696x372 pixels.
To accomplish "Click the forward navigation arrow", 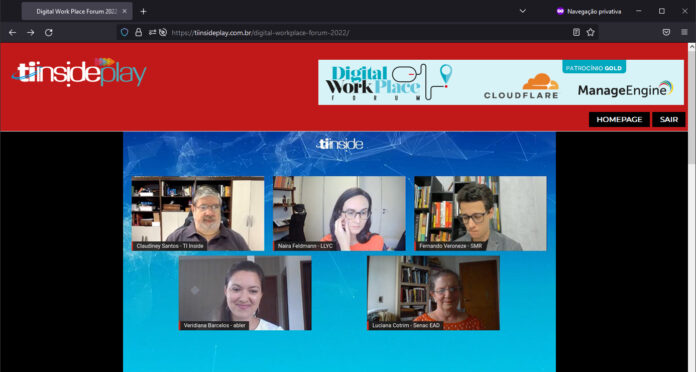I will coord(31,32).
